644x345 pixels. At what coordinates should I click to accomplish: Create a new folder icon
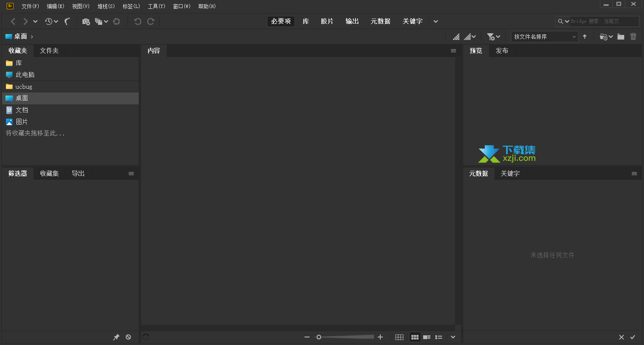[621, 37]
